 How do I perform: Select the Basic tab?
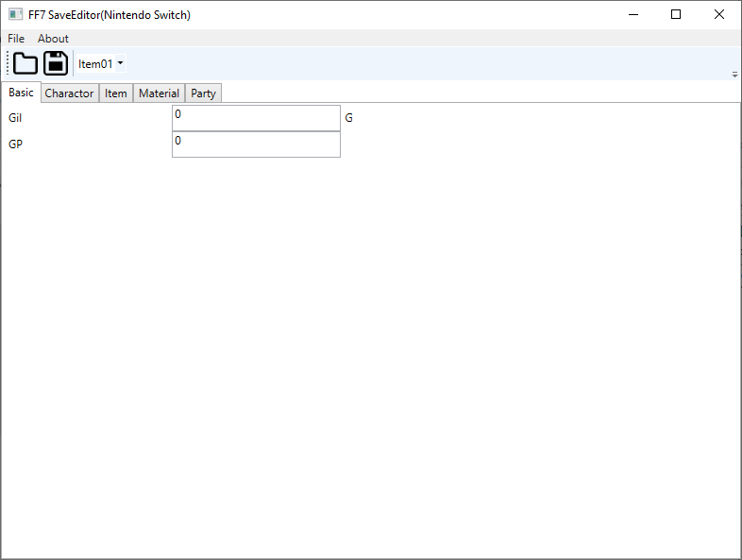click(21, 93)
